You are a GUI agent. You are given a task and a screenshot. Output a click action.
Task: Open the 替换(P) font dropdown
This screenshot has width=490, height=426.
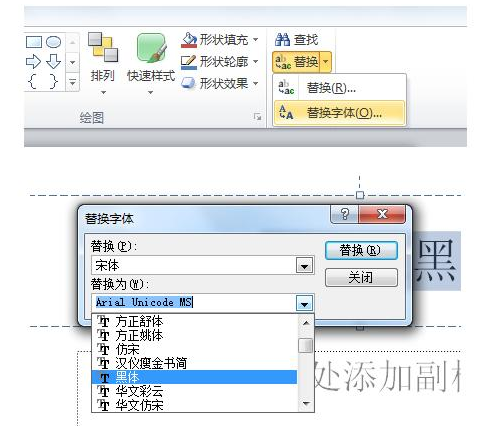click(304, 266)
